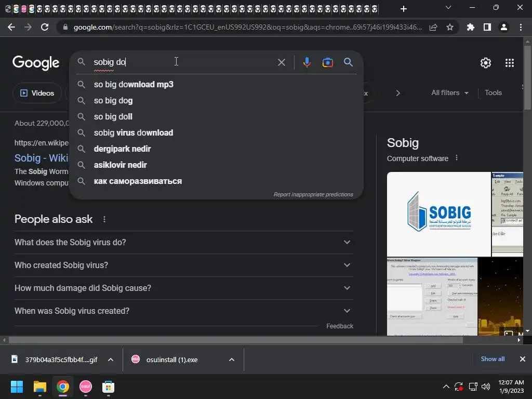Open search Tools
The height and width of the screenshot is (399, 532).
[493, 92]
